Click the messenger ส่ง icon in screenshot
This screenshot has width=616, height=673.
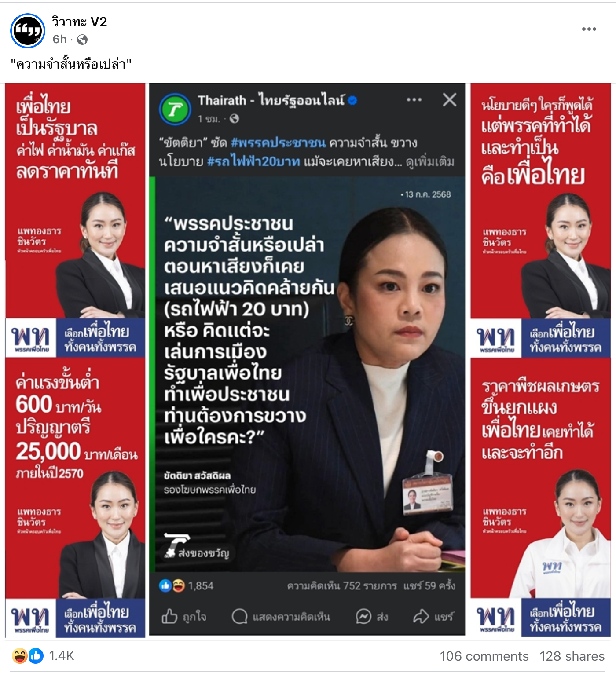tap(363, 616)
